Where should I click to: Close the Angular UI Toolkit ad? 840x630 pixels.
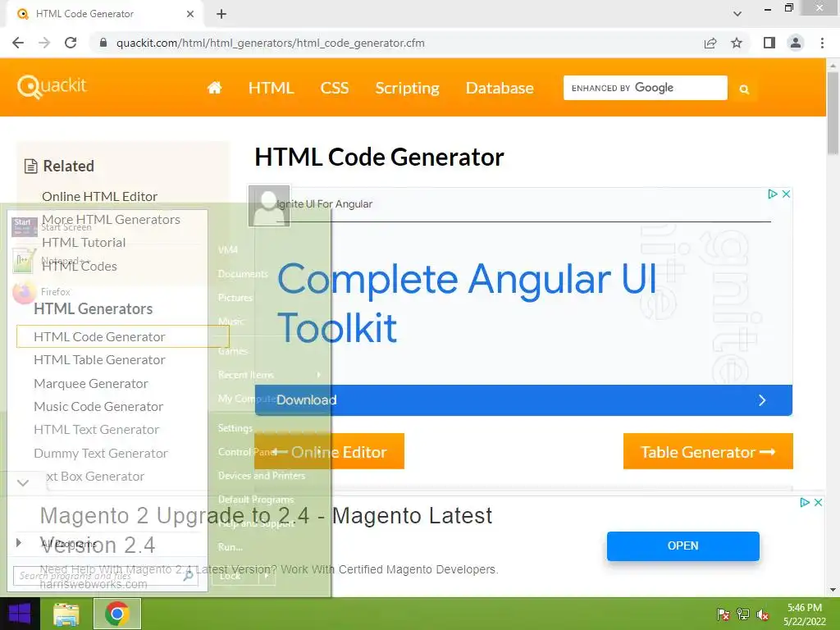(x=786, y=194)
